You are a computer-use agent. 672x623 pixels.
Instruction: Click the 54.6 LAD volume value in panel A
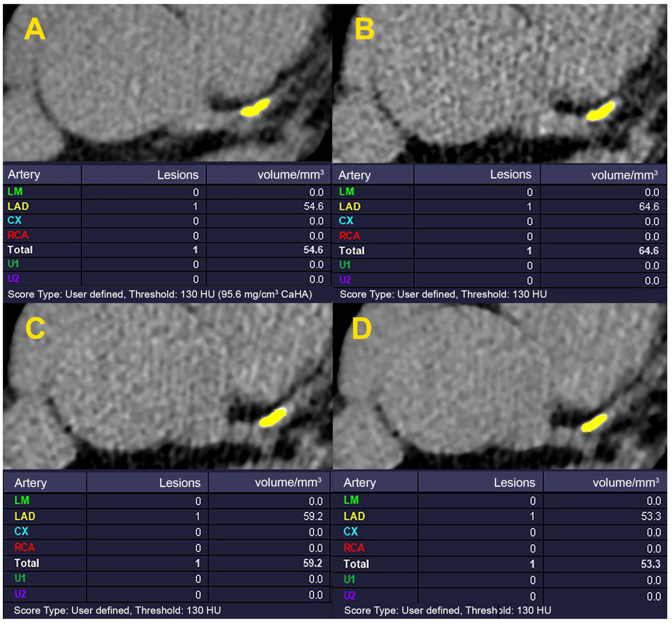tap(313, 206)
